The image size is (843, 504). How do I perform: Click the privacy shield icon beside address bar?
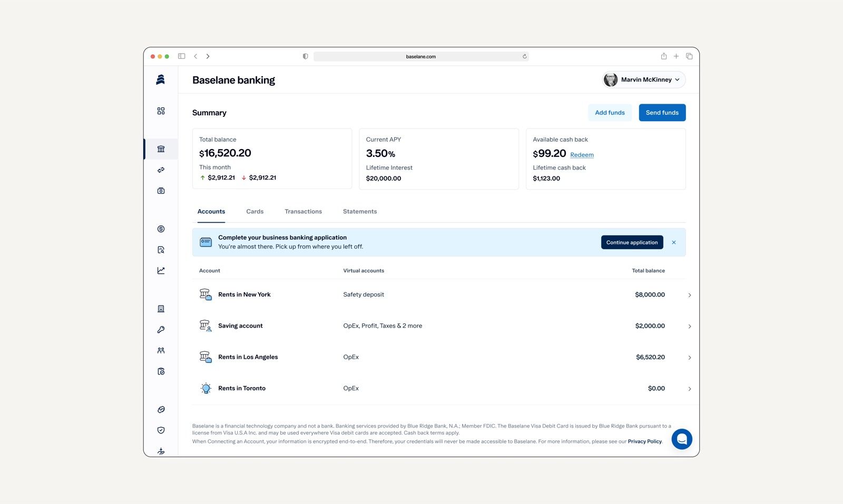point(305,56)
